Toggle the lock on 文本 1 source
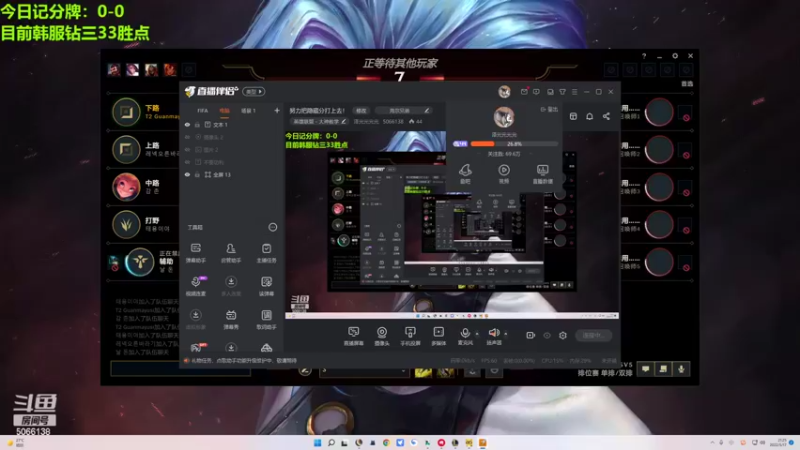Image resolution: width=800 pixels, height=450 pixels. click(197, 124)
